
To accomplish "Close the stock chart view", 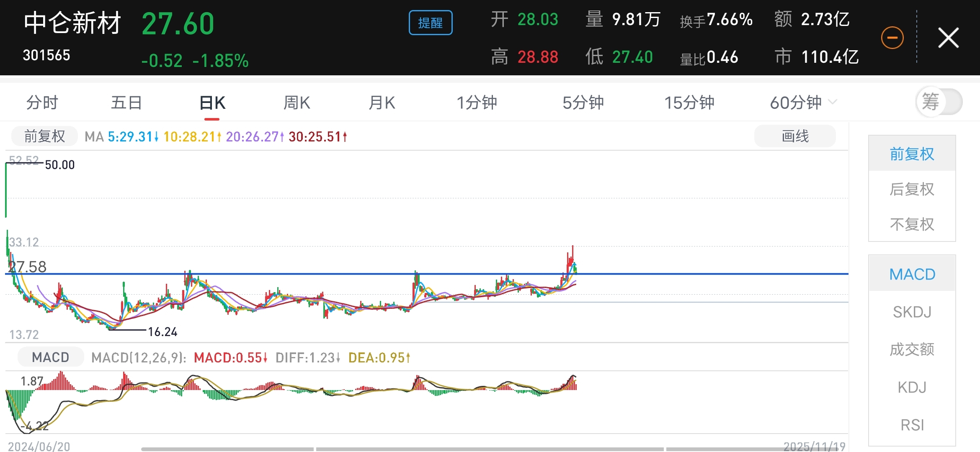I will (x=948, y=38).
